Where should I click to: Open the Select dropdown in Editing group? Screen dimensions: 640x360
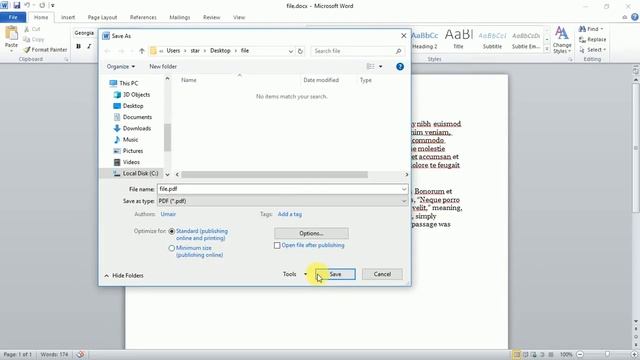[592, 49]
